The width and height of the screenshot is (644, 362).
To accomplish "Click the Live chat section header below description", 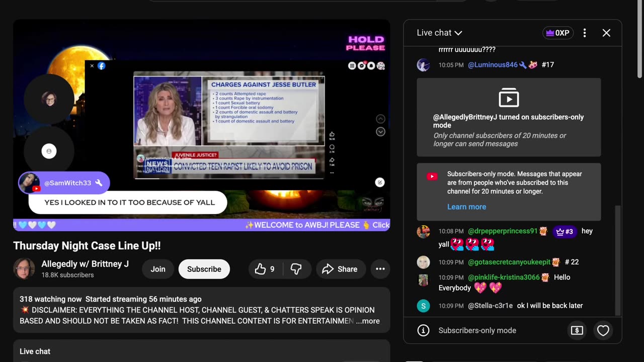I will (x=35, y=351).
